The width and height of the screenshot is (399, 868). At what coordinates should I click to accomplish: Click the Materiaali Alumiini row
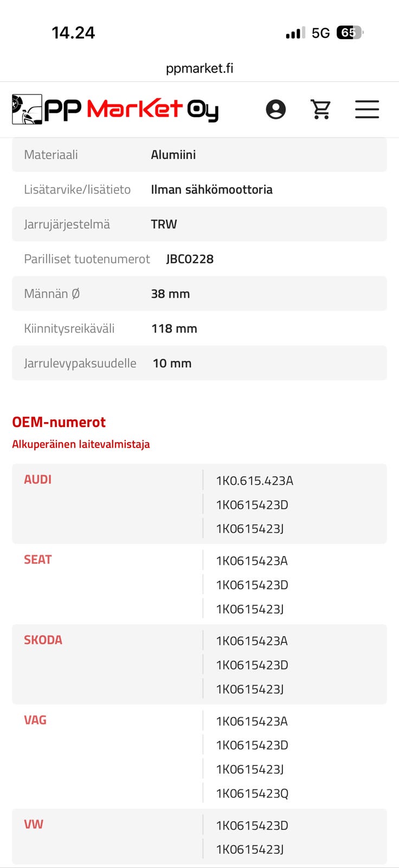pyautogui.click(x=200, y=155)
